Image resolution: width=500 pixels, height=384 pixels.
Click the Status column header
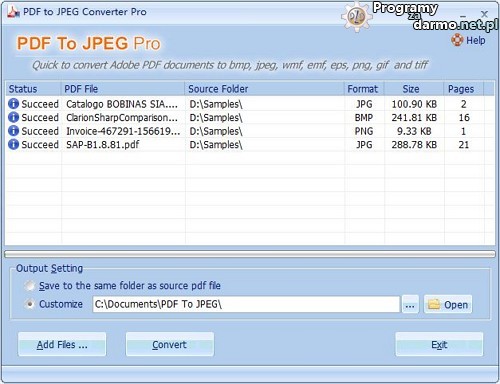pos(33,89)
